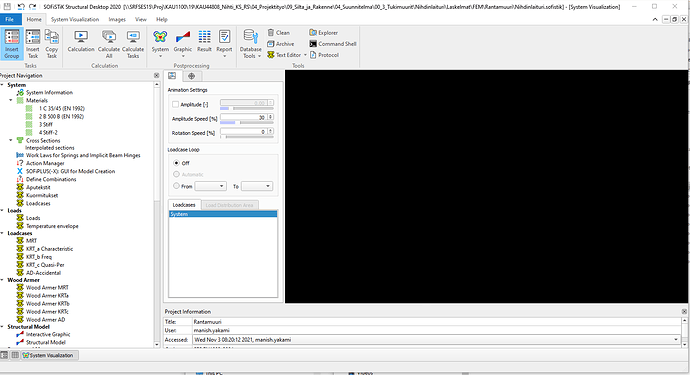Open the Images menu tab
690x375 pixels.
117,19
